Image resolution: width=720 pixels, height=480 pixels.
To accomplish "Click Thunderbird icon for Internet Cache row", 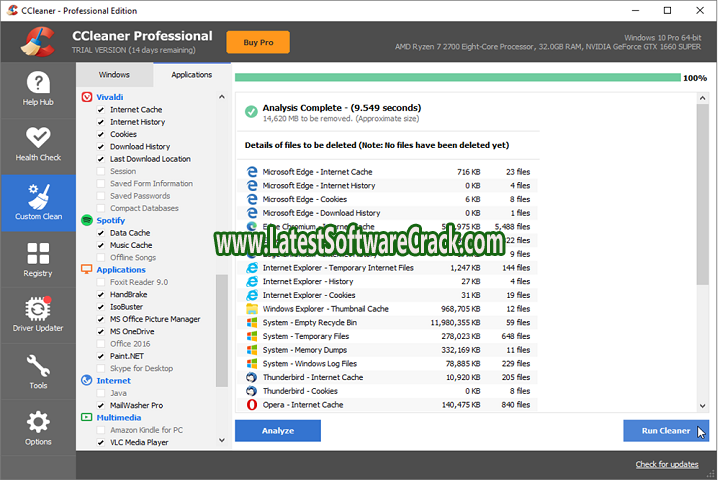I will [252, 377].
